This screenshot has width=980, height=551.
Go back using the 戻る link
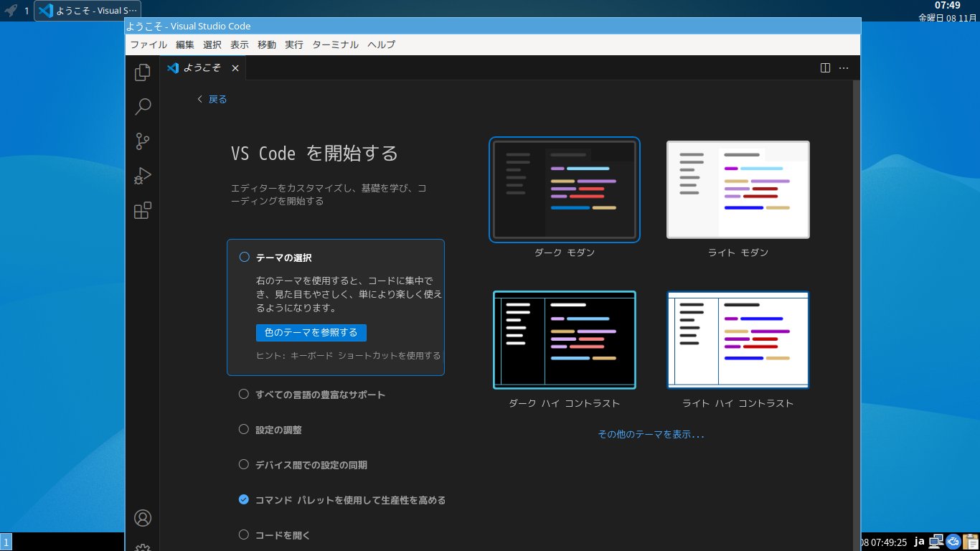point(212,99)
